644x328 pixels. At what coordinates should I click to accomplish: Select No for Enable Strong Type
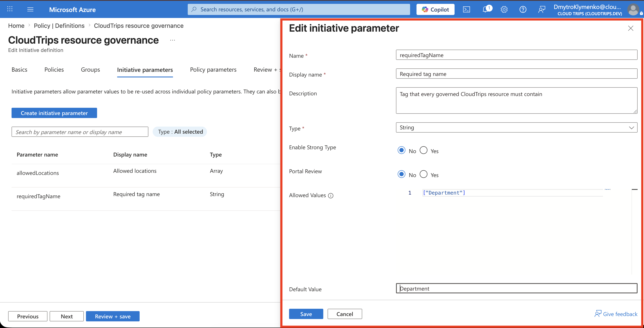[402, 150]
